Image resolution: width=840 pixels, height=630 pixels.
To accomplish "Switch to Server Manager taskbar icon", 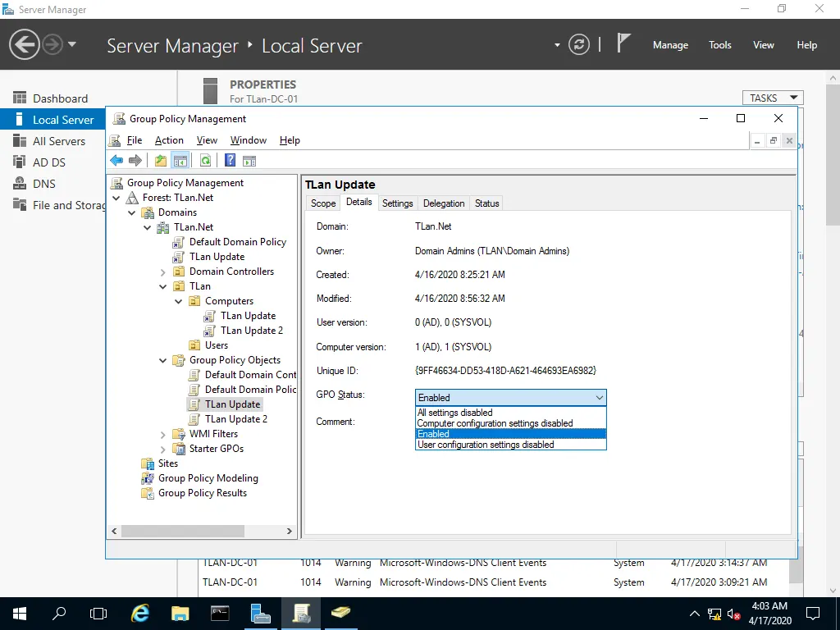I will (x=260, y=614).
